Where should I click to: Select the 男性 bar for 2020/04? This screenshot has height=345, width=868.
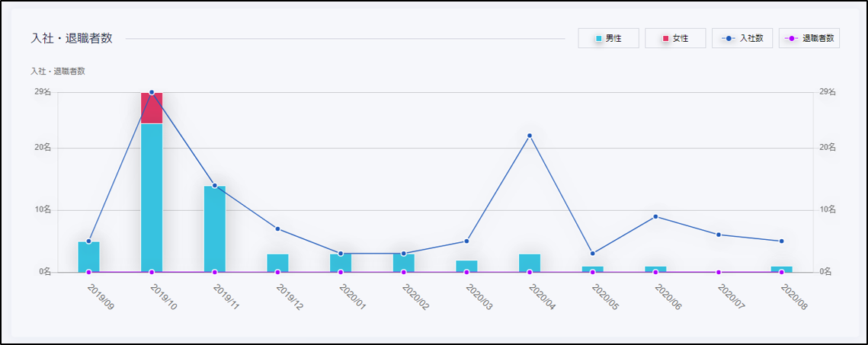point(530,263)
